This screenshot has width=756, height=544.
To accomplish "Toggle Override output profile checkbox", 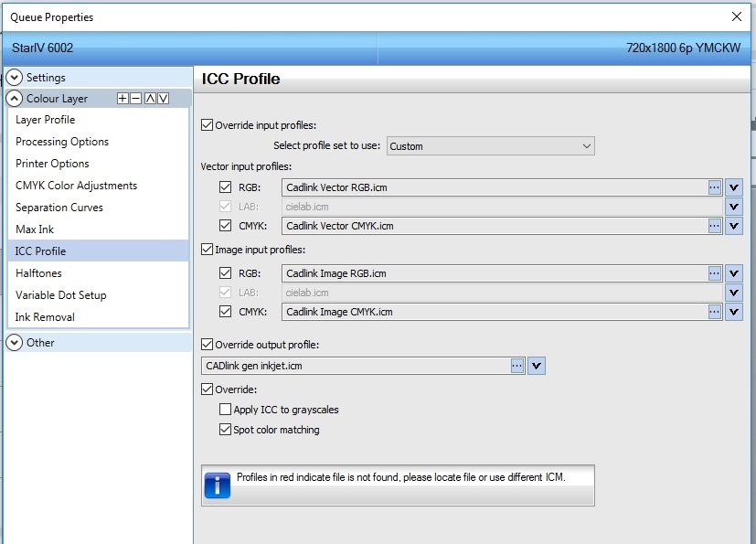I will 207,345.
